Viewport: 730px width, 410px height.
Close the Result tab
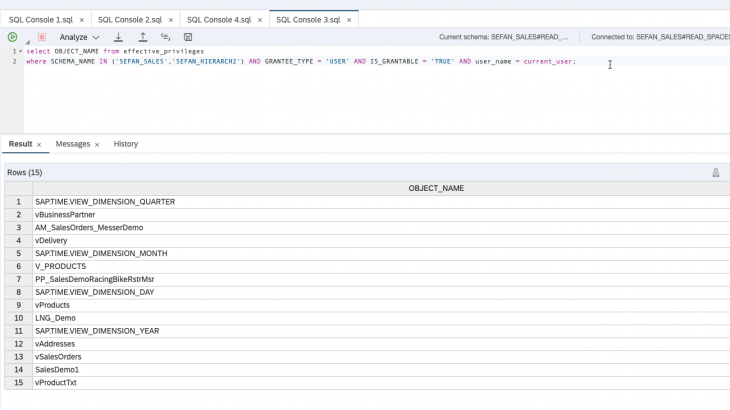tap(39, 145)
